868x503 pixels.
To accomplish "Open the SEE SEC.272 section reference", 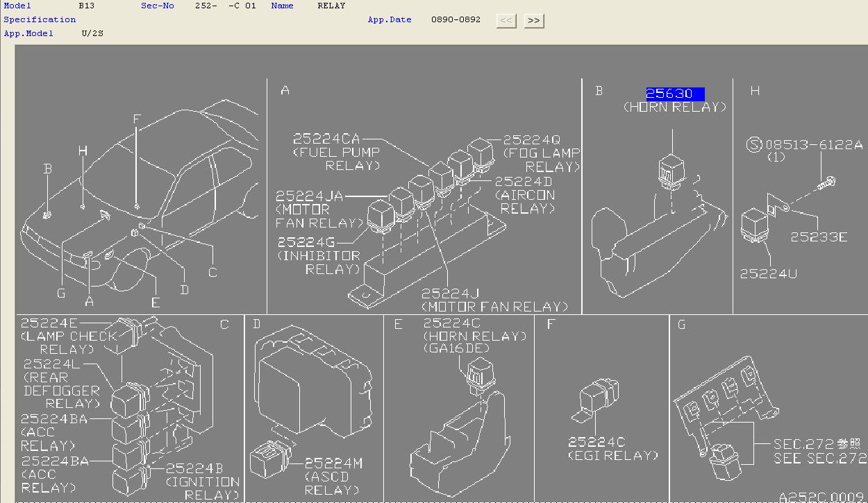I will [819, 459].
